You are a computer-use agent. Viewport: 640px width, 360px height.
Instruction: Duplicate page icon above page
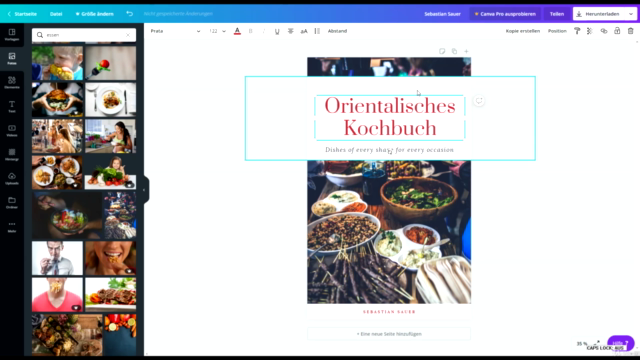coord(454,51)
